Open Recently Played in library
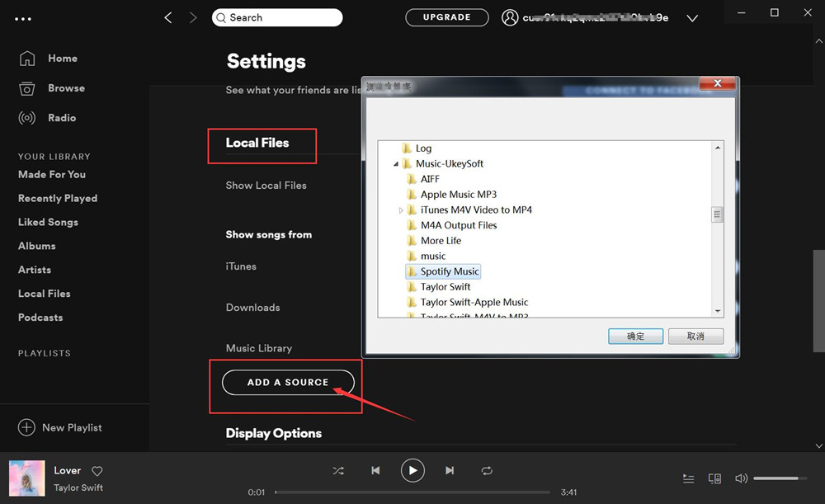This screenshot has width=825, height=504. click(x=58, y=198)
